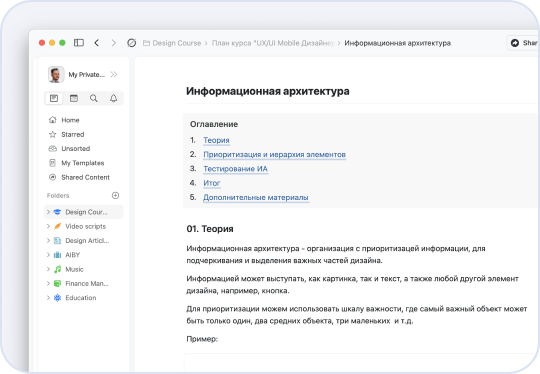Select the Design Articles folder
The height and width of the screenshot is (374, 540).
pyautogui.click(x=87, y=240)
